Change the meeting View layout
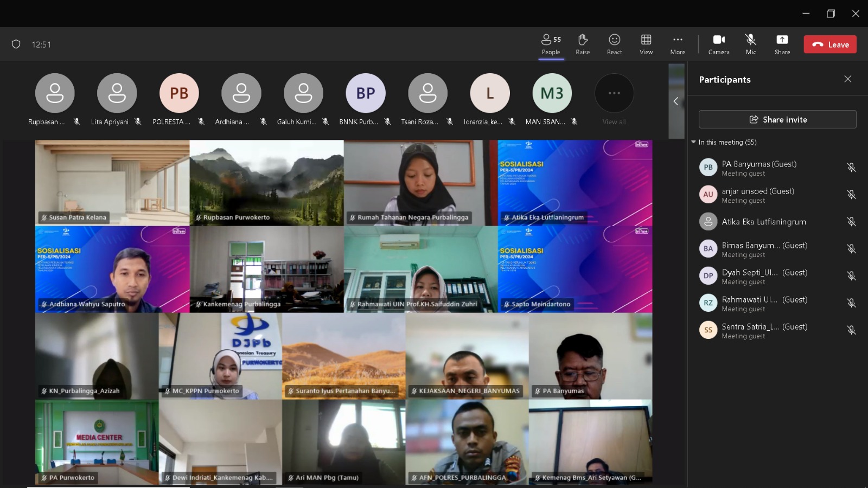The height and width of the screenshot is (488, 868). [x=646, y=44]
